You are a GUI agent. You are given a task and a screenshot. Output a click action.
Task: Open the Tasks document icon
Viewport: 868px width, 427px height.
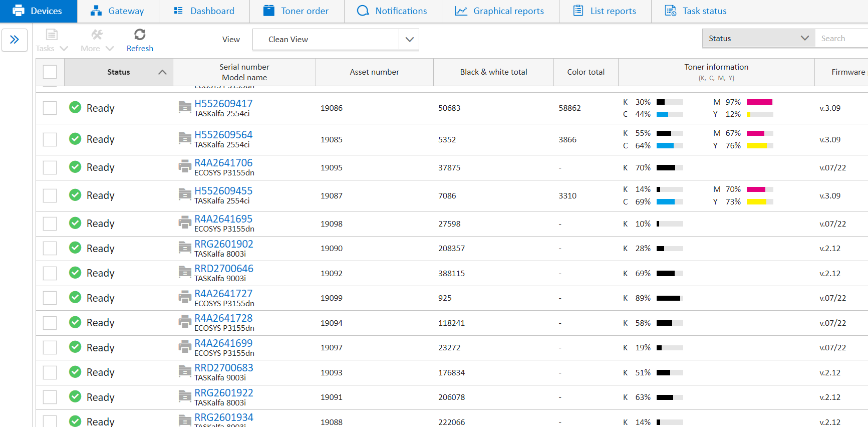[52, 35]
